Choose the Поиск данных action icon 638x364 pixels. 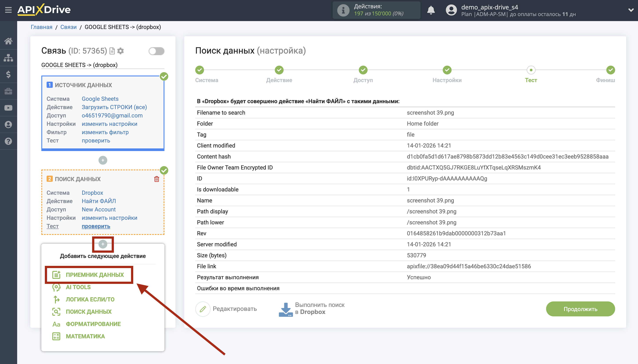(x=57, y=312)
